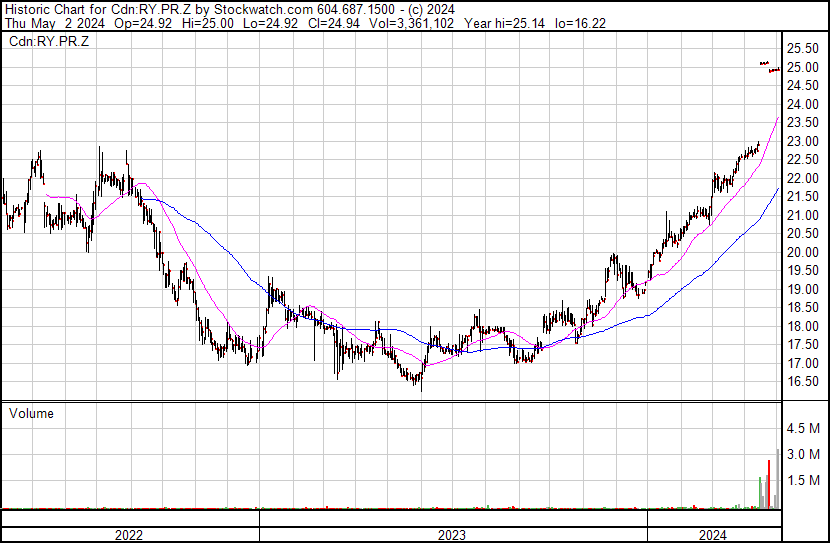Click the 4.5 M volume axis label
Viewport: 830px width, 543px height.
click(x=803, y=429)
